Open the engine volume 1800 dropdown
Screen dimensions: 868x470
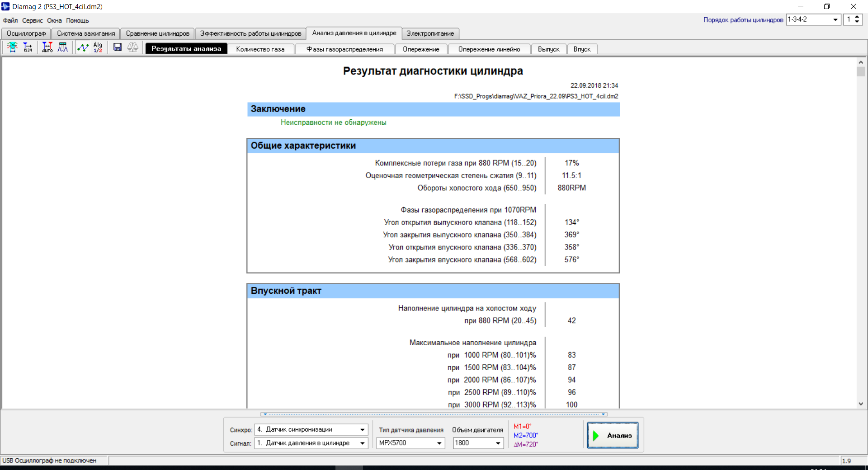(x=498, y=443)
